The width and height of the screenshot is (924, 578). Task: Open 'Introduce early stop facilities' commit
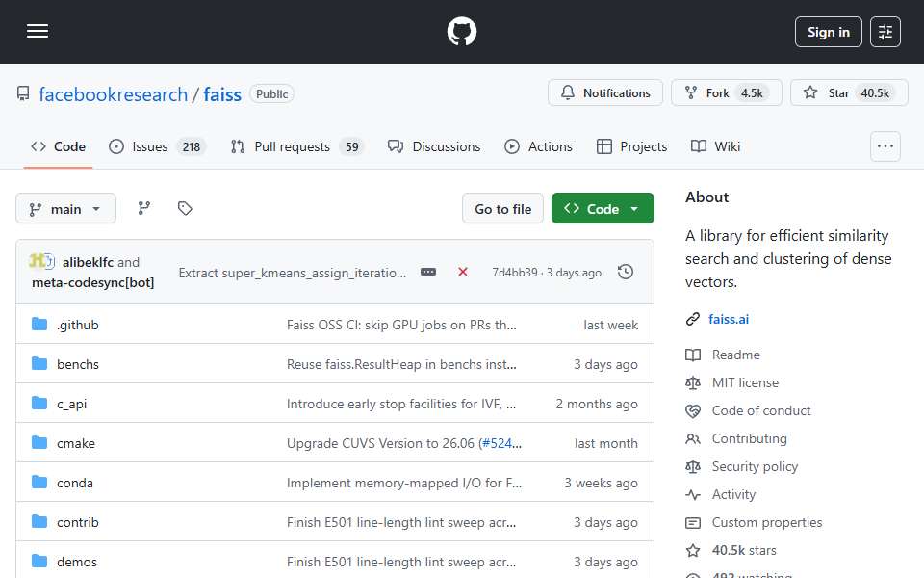click(401, 404)
